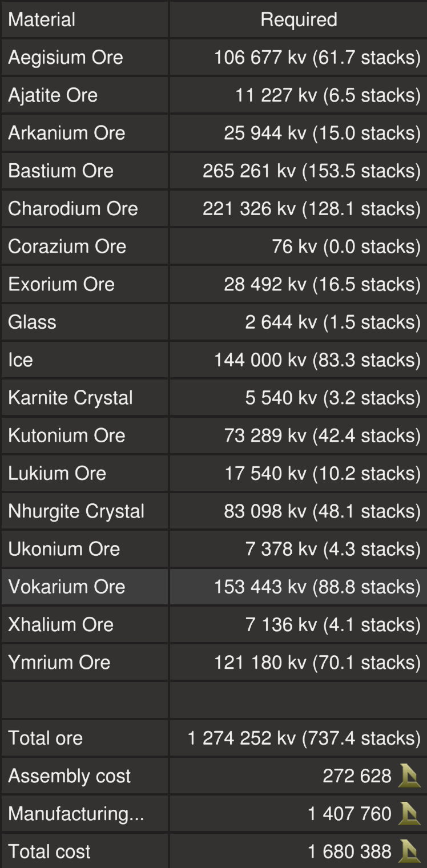Select the Glass material row
The image size is (427, 868).
pyautogui.click(x=33, y=322)
